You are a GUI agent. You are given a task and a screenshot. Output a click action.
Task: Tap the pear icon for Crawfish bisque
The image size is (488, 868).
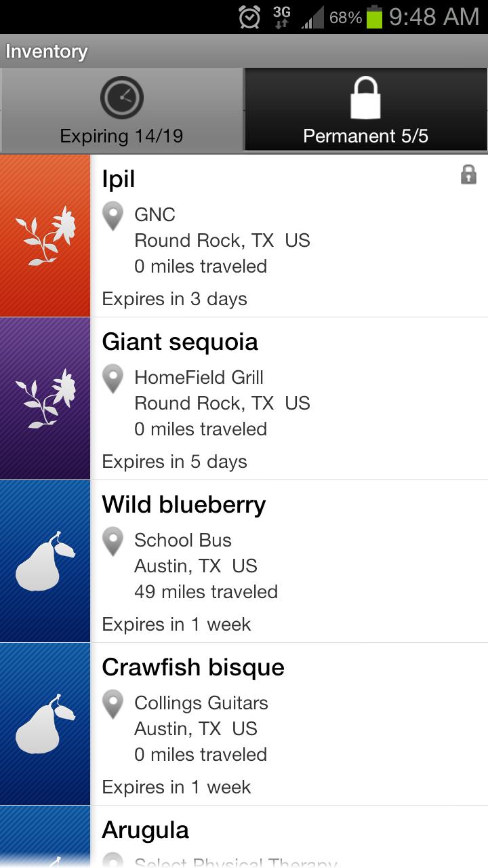click(45, 724)
